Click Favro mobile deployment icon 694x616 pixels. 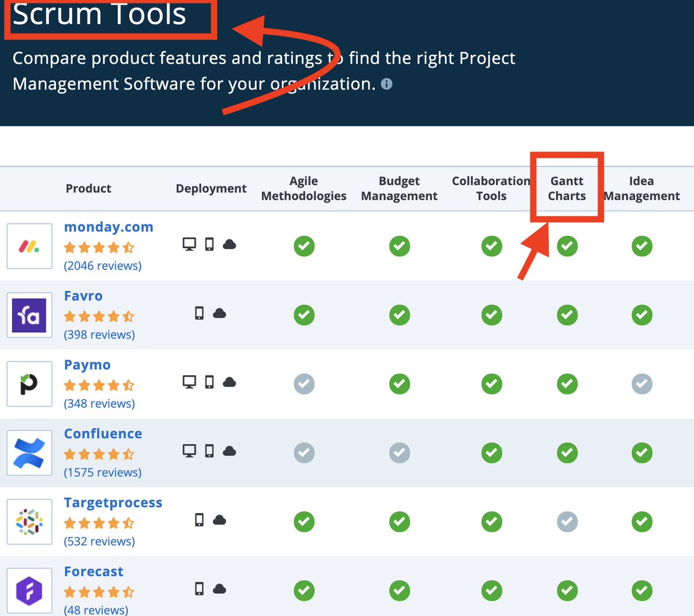tap(200, 313)
